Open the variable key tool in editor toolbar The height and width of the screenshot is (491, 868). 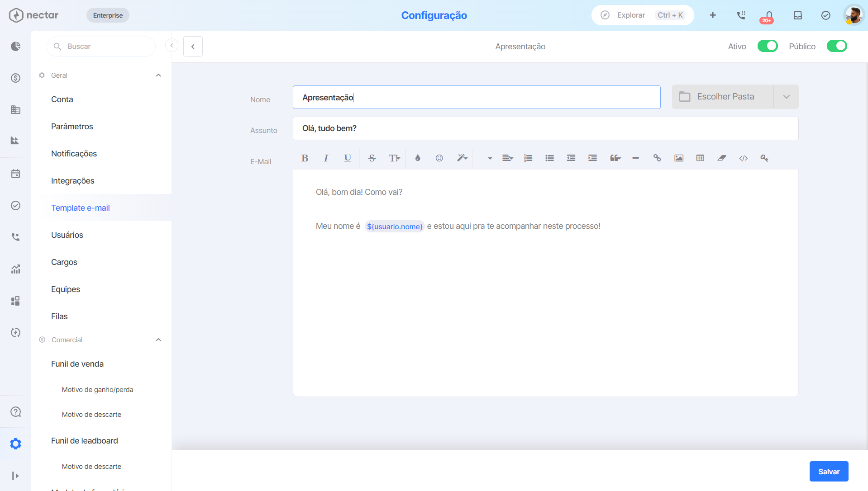764,158
